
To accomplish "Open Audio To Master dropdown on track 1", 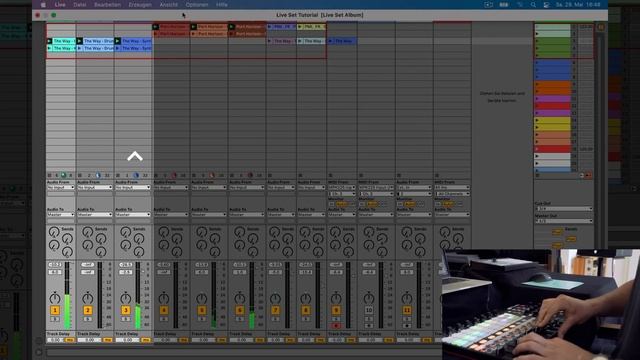I will 61,215.
